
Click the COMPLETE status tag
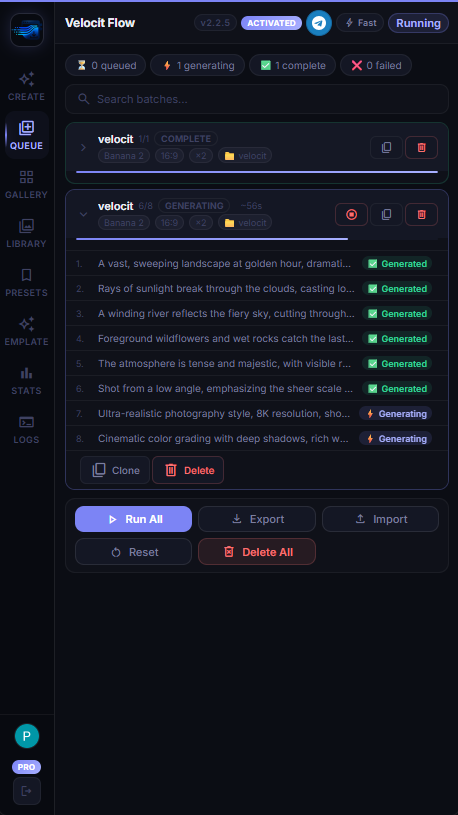pos(186,139)
